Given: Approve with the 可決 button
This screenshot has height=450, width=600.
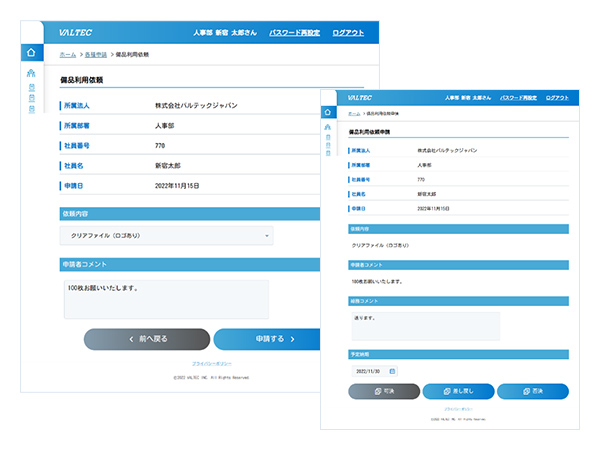Looking at the screenshot, I should tap(384, 391).
